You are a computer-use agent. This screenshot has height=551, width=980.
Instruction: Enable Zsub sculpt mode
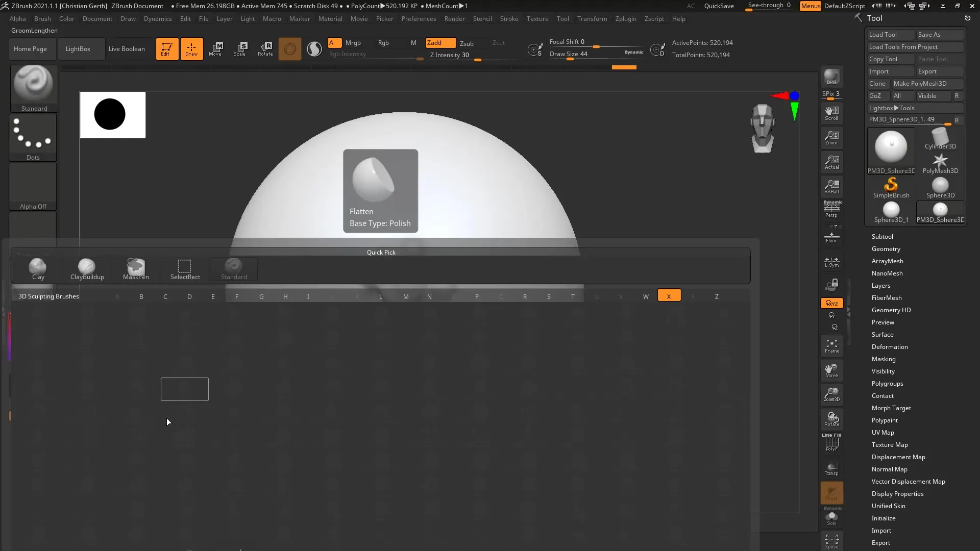pyautogui.click(x=467, y=43)
